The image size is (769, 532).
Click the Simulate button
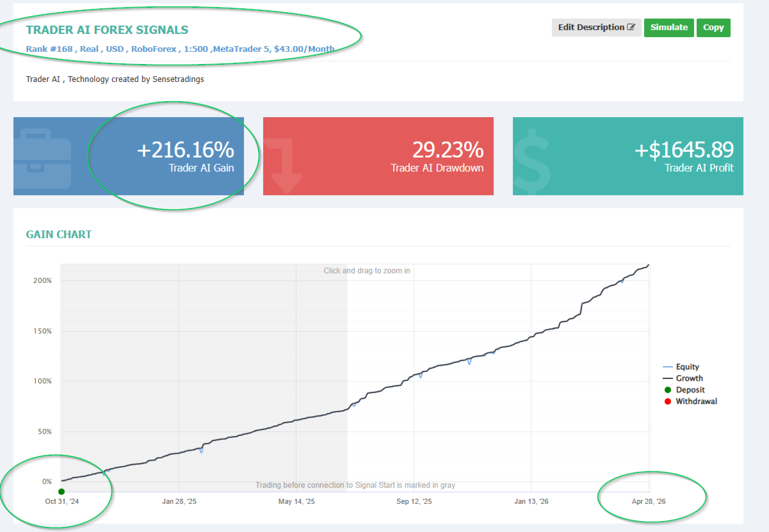(668, 28)
